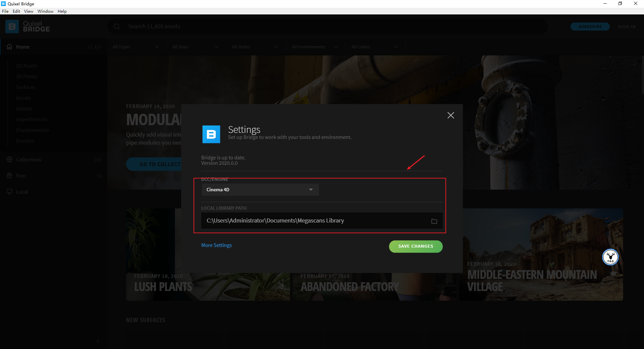The width and height of the screenshot is (644, 349).
Task: Click the Home icon in the sidebar
Action: coord(9,47)
